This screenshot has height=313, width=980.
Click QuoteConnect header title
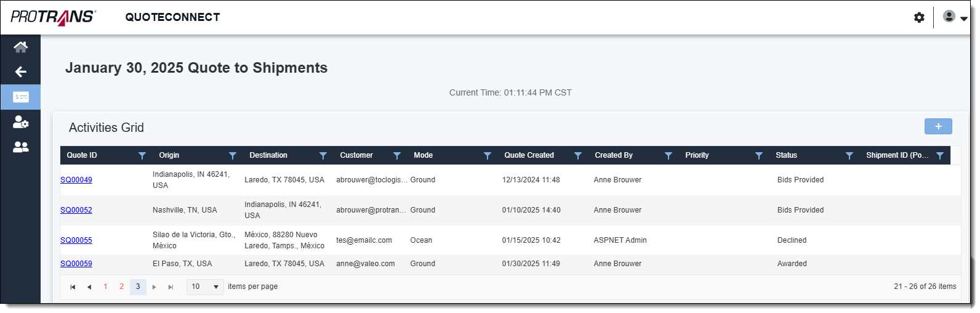tap(172, 17)
